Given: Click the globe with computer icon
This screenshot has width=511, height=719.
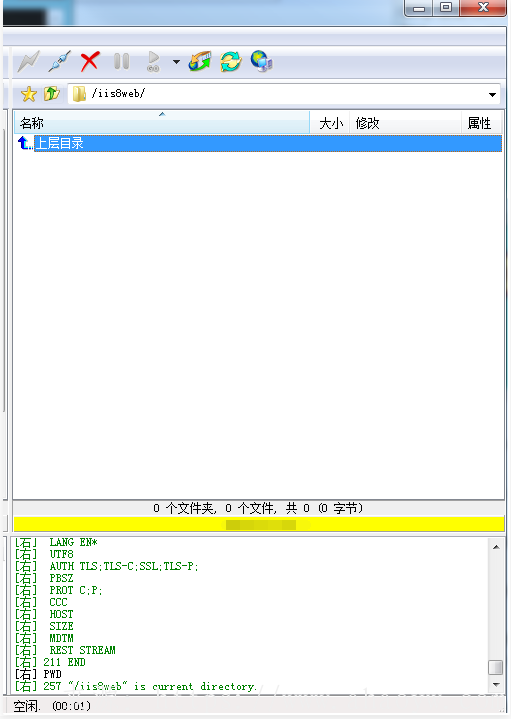Looking at the screenshot, I should coord(261,61).
